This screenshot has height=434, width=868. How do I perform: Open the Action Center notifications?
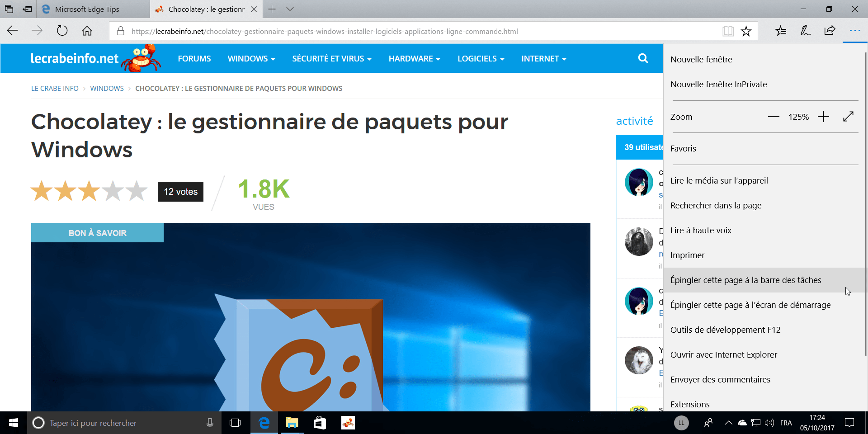(849, 423)
